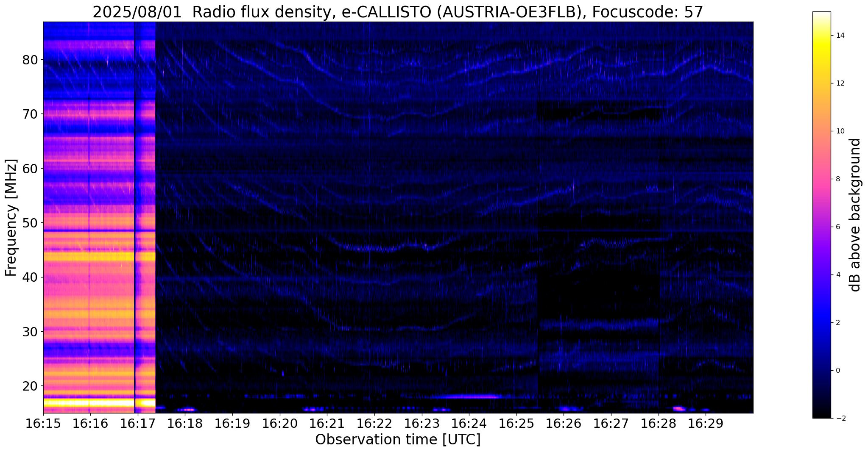This screenshot has height=452, width=868.
Task: Click the 16:29 time tick label
Action: tap(706, 424)
